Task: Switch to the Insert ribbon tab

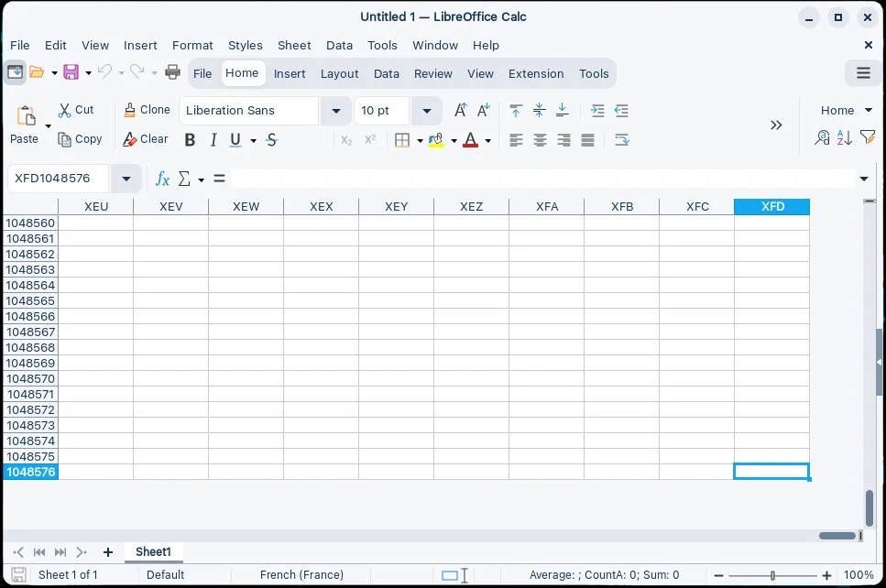Action: pyautogui.click(x=290, y=73)
